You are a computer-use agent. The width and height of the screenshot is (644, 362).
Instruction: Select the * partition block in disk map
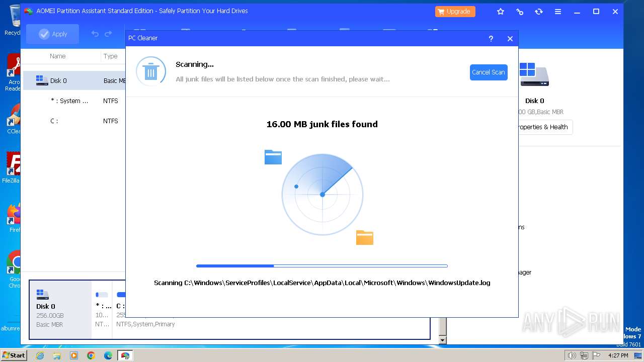tap(103, 309)
